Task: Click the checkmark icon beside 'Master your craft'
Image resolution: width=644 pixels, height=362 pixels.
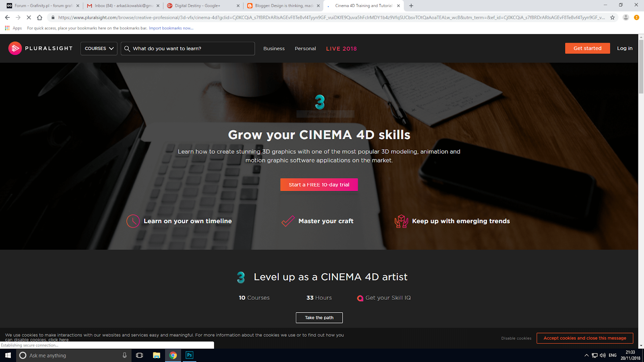Action: (x=288, y=221)
